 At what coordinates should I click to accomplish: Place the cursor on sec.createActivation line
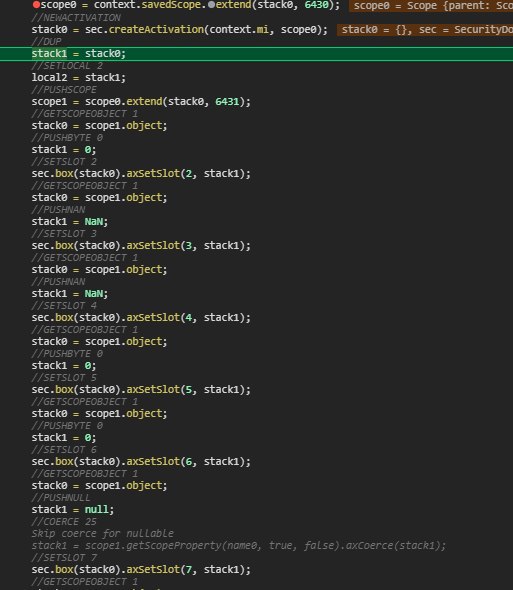(180, 30)
